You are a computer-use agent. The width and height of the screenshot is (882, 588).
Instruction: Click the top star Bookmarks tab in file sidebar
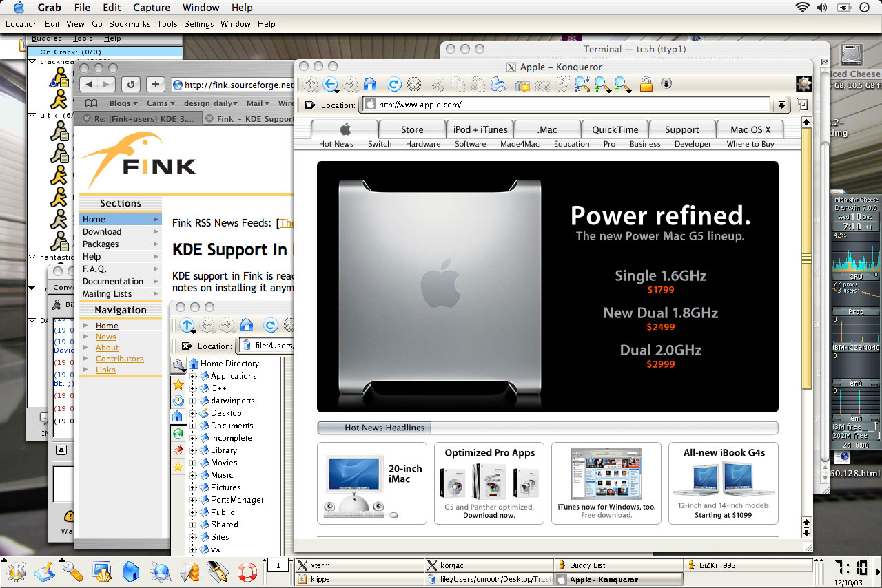click(178, 384)
